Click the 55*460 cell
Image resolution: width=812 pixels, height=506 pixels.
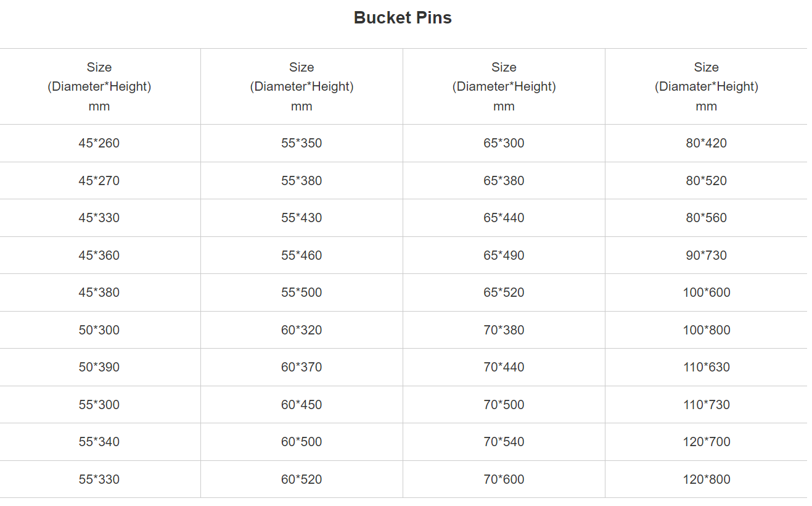click(301, 255)
